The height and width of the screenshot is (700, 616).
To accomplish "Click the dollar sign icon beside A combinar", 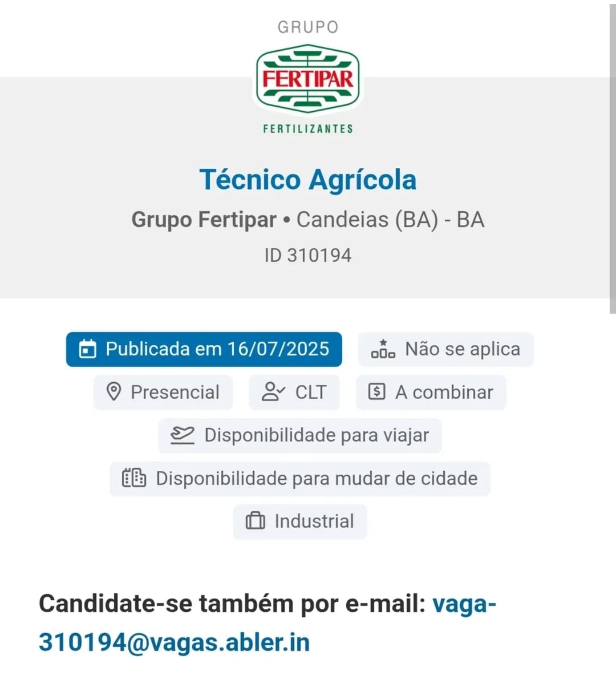I will (x=377, y=392).
